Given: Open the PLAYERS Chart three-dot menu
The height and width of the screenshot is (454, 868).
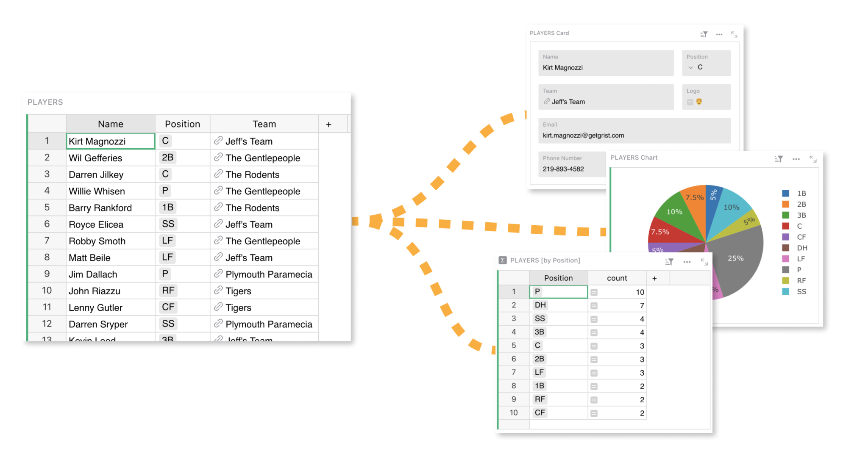Looking at the screenshot, I should [796, 159].
